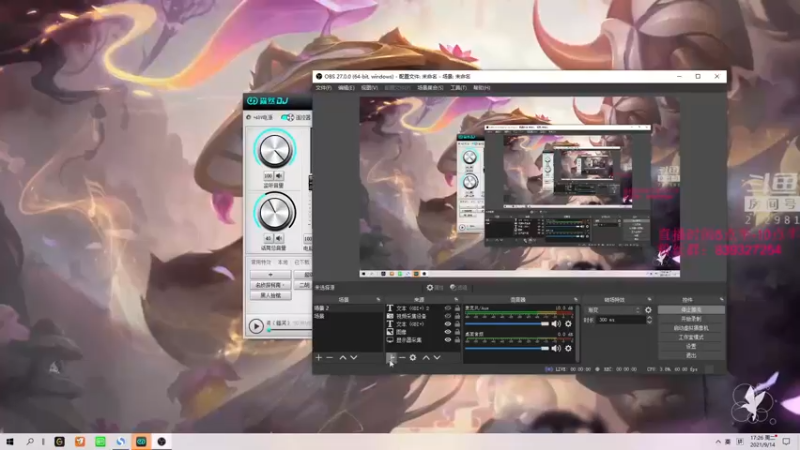Click Exit button in controls panel
The width and height of the screenshot is (800, 450).
click(691, 355)
